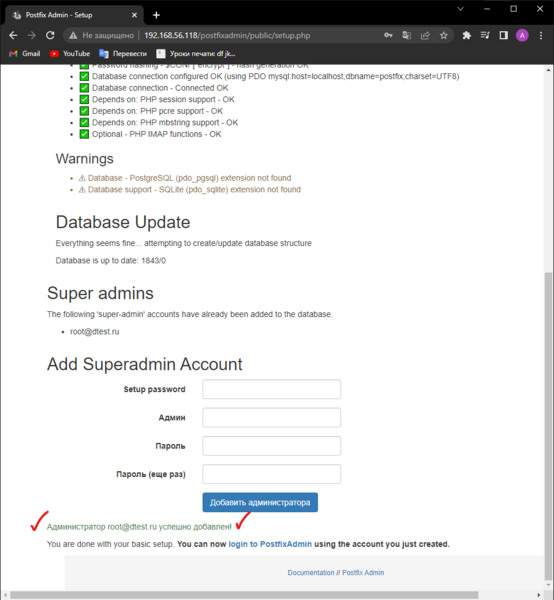Click the Администратор root@dtest.ru успешно добавлен message

139,527
